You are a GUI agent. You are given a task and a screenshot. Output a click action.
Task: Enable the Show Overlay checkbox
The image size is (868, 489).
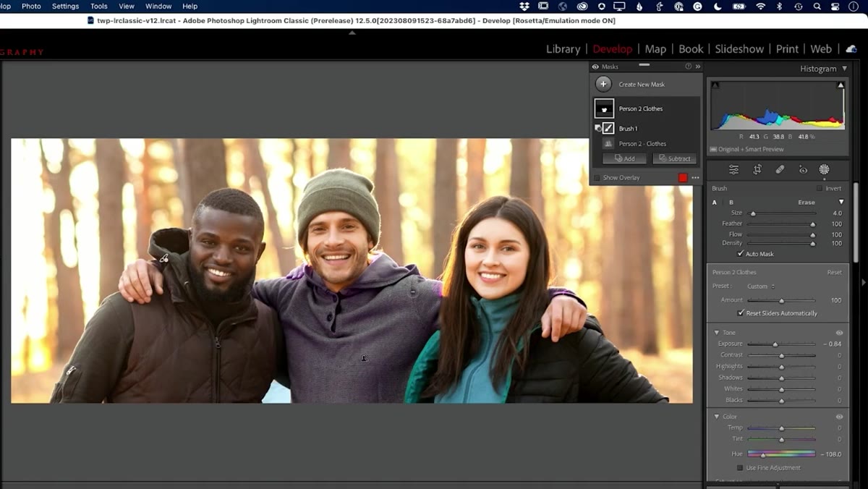coord(597,177)
